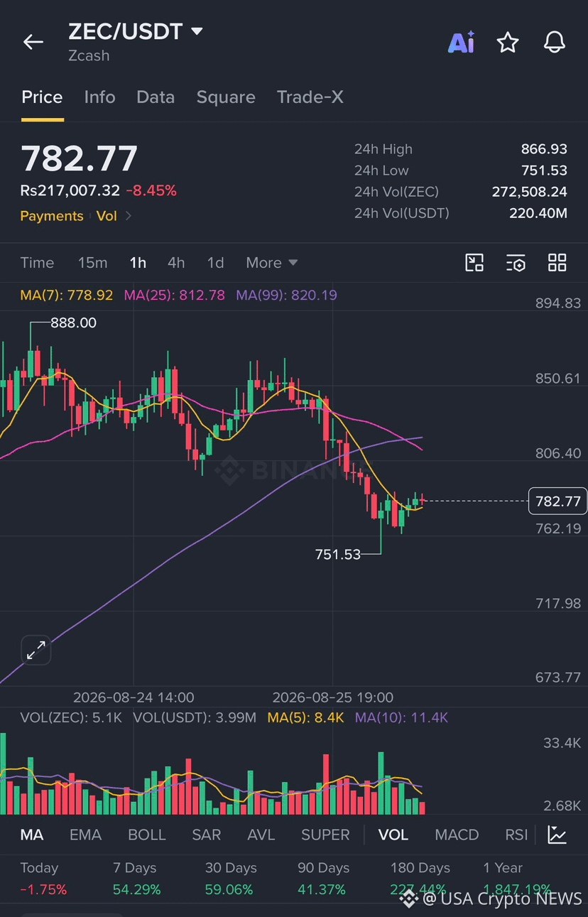Open the chart drawing/edit tool icon
This screenshot has width=588, height=917.
(474, 263)
